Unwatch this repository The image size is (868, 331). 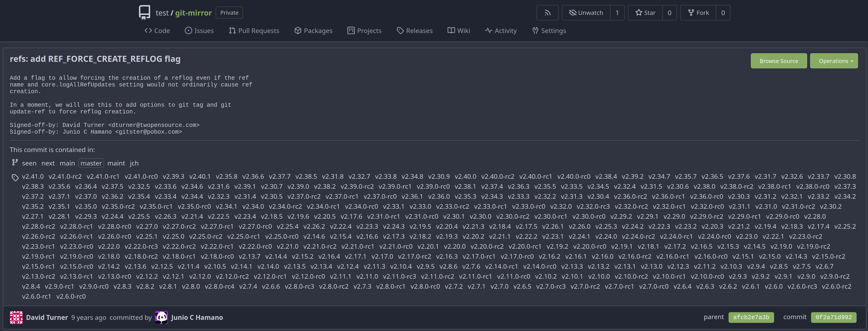pos(586,13)
